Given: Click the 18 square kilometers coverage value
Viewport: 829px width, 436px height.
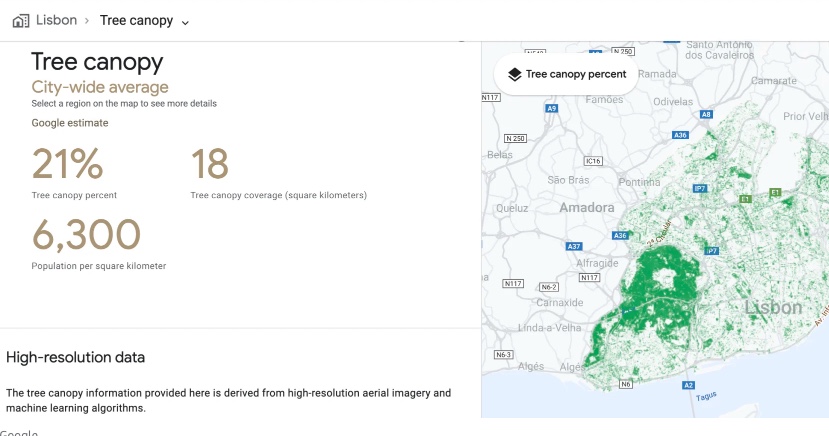Looking at the screenshot, I should tap(210, 164).
